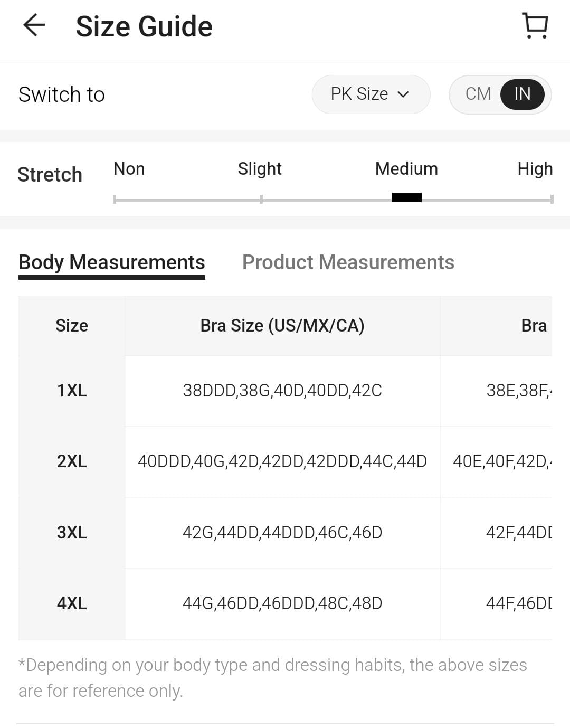Open the PK Size dropdown

tap(370, 94)
